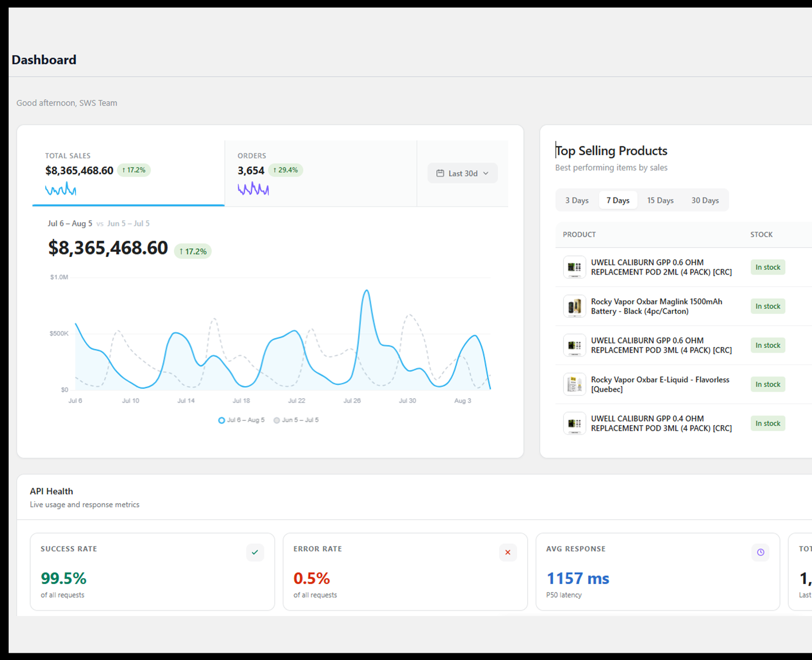
Task: Select the 15 Days tab
Action: (x=660, y=200)
